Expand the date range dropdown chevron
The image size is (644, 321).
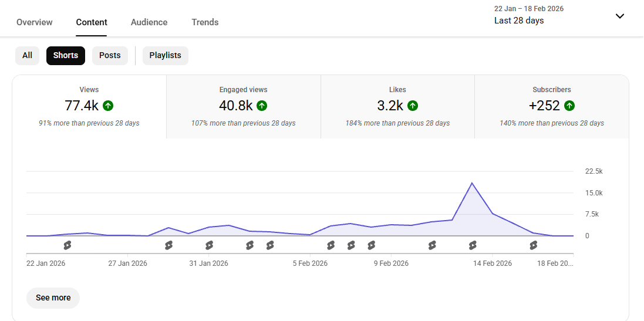(620, 16)
